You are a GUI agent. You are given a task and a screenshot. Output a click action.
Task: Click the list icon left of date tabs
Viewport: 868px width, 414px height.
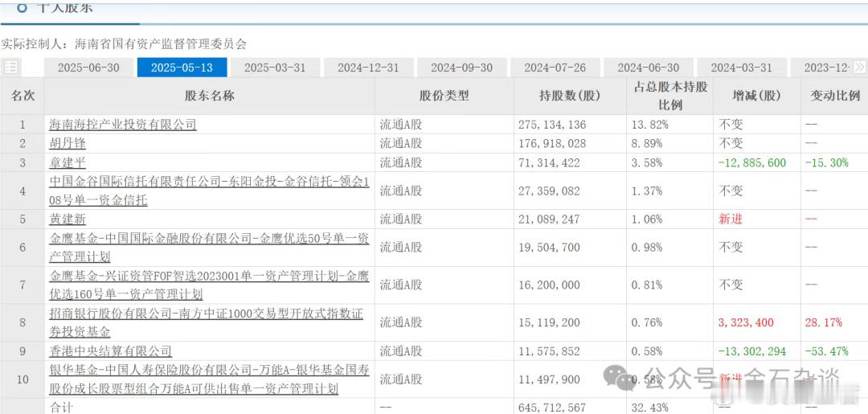coord(10,68)
